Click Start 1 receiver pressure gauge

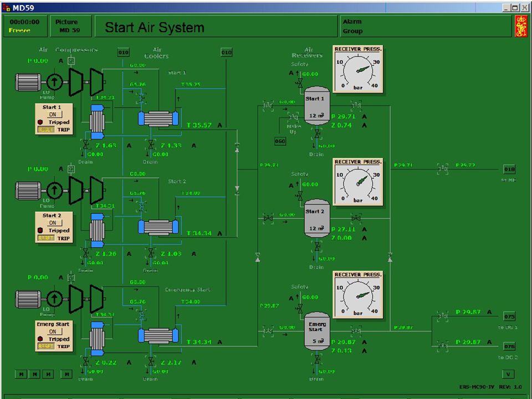point(358,69)
